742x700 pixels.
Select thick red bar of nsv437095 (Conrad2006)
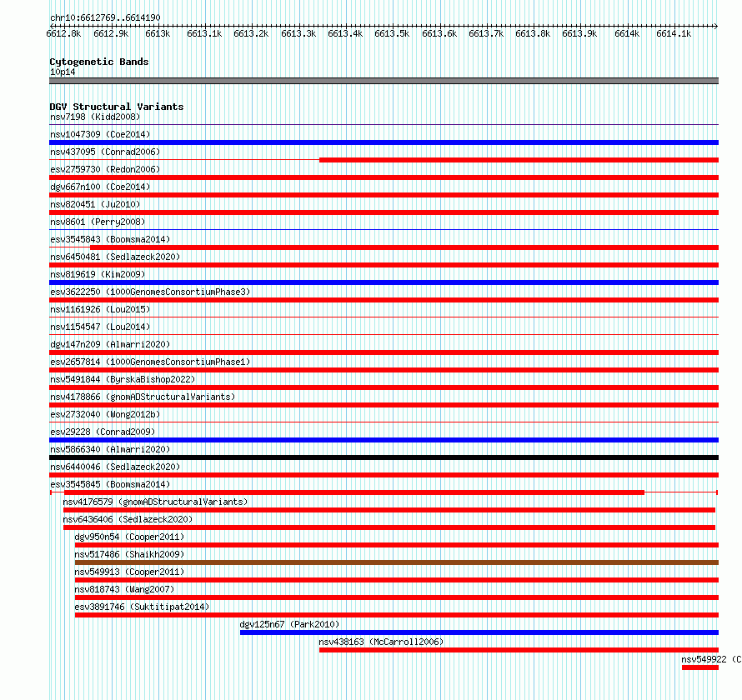click(x=519, y=160)
